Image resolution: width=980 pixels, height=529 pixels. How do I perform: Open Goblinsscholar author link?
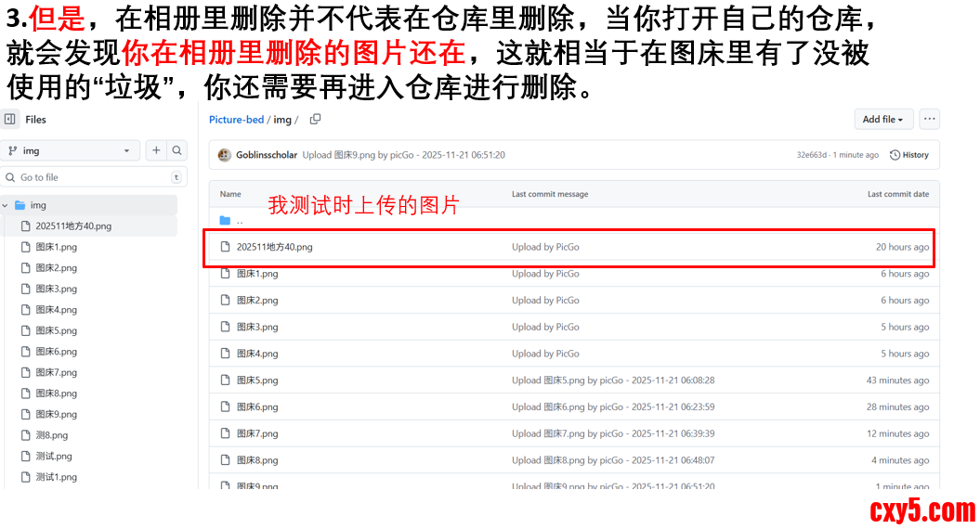coord(267,155)
